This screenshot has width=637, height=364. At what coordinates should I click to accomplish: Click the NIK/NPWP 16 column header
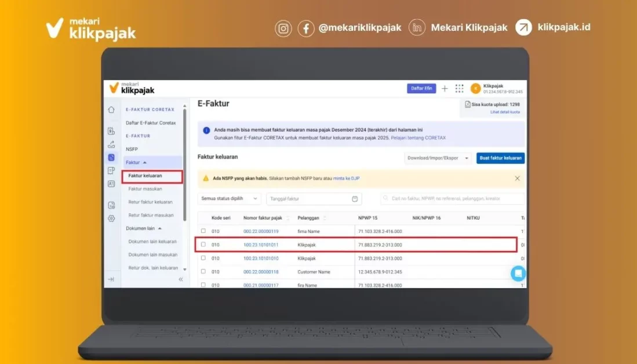pyautogui.click(x=426, y=218)
